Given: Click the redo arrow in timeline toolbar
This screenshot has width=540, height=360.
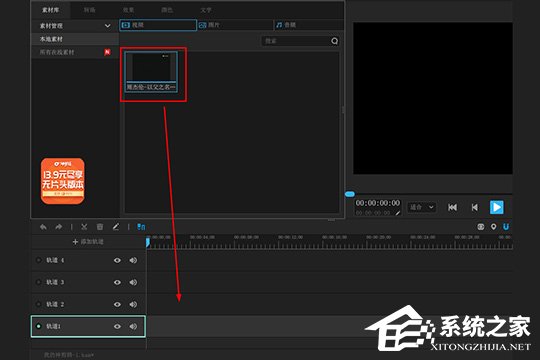Looking at the screenshot, I should pyautogui.click(x=59, y=227).
